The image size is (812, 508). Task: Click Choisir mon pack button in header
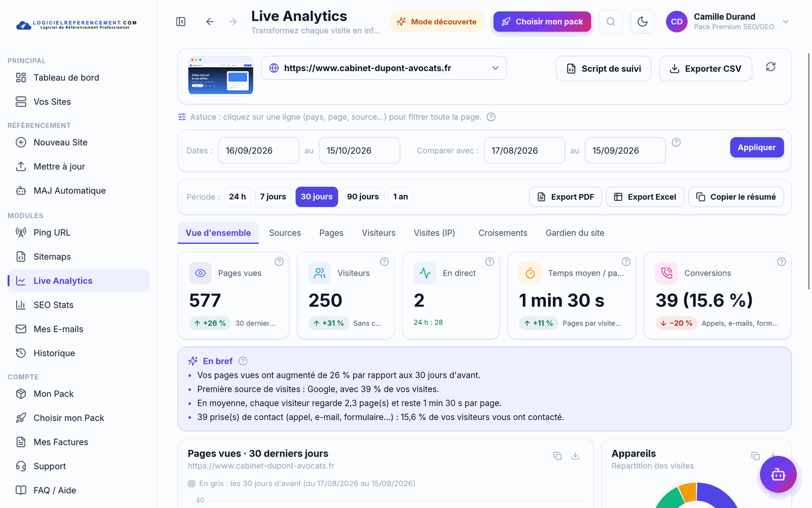[x=542, y=21]
